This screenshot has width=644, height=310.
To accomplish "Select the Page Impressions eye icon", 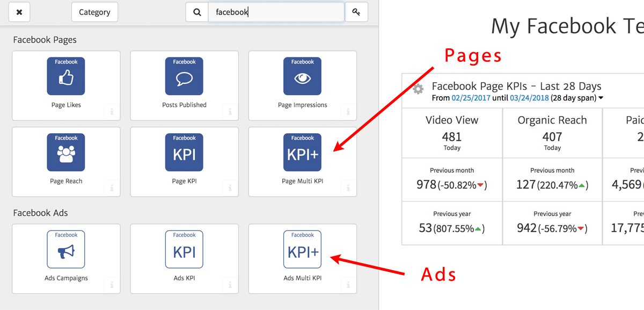I will (x=302, y=76).
